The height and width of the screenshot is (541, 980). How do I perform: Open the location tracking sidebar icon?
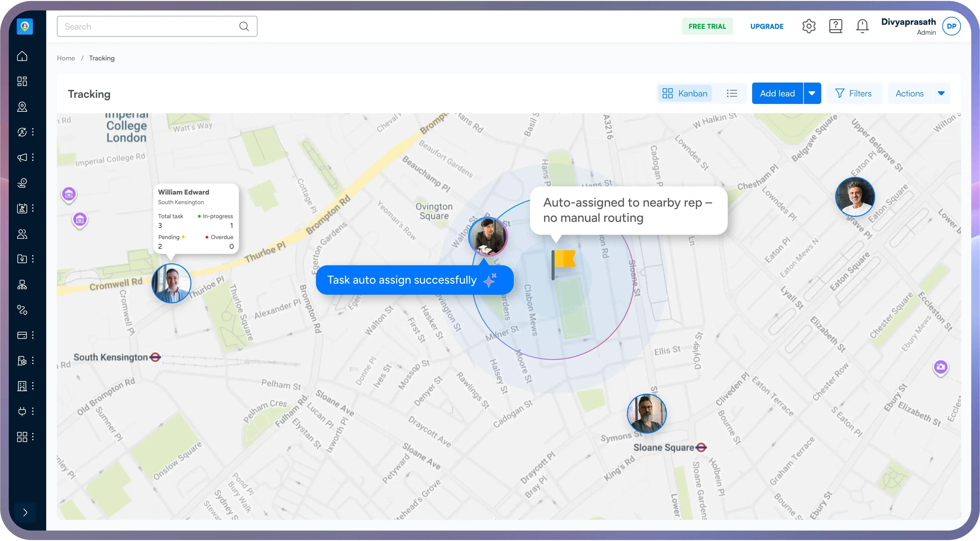(22, 107)
